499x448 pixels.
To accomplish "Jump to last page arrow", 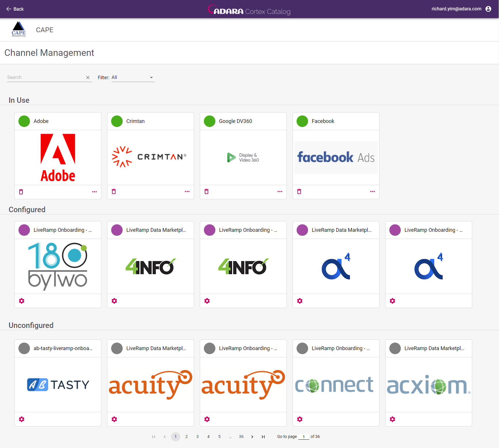I will [x=263, y=437].
